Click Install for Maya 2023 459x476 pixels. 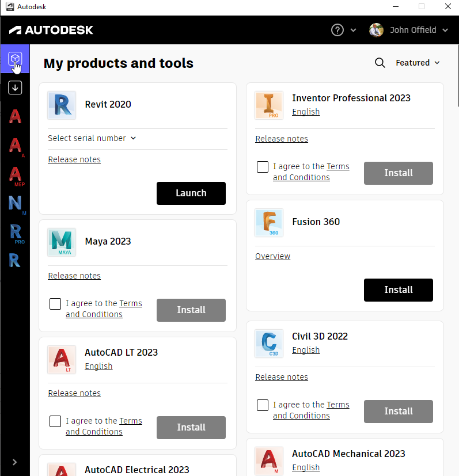tap(191, 310)
